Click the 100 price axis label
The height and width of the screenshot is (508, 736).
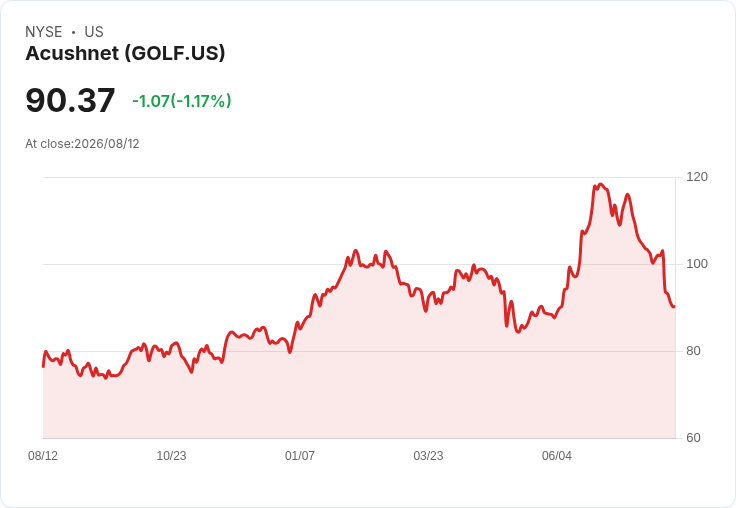[x=697, y=264]
